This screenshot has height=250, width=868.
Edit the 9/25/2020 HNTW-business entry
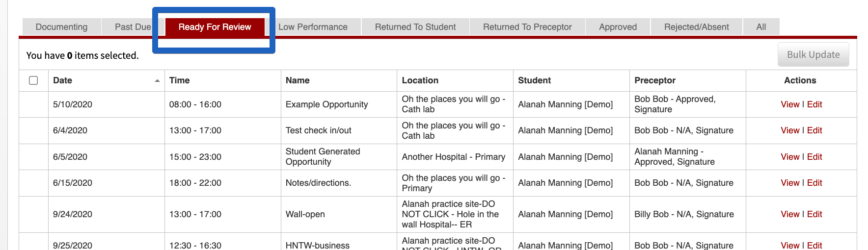coord(814,245)
